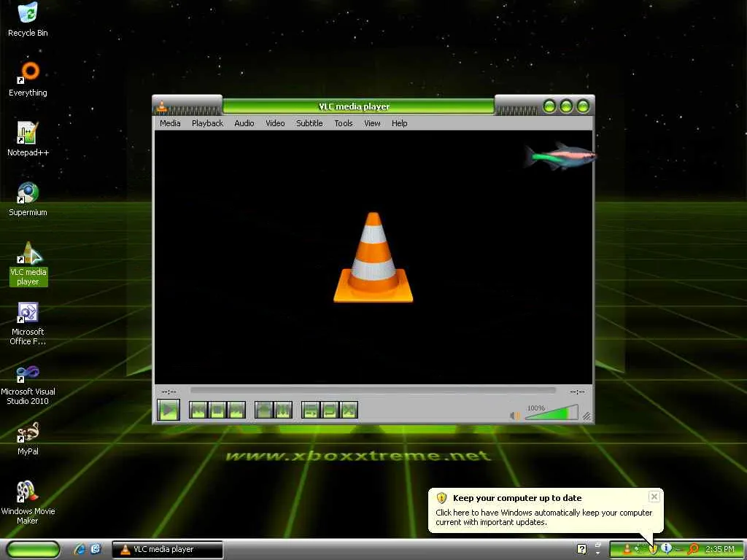Viewport: 747px width, 560px height.
Task: Show VLC extended settings
Action: click(283, 410)
